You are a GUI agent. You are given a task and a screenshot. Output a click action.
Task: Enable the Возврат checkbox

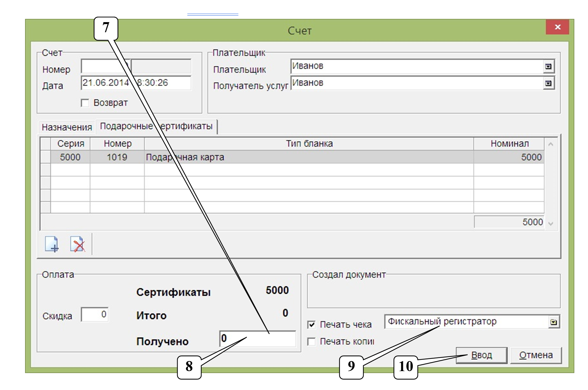click(x=85, y=103)
